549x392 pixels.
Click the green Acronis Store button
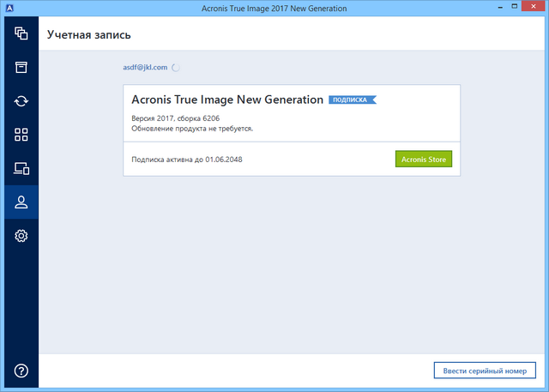coord(423,159)
